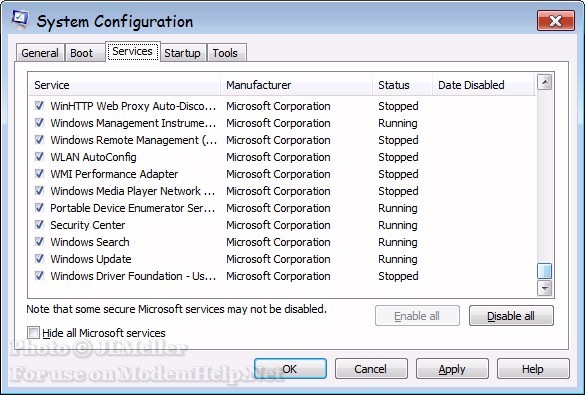The image size is (585, 395).
Task: Click Running status of Windows Management Instrumentation
Action: [x=398, y=123]
